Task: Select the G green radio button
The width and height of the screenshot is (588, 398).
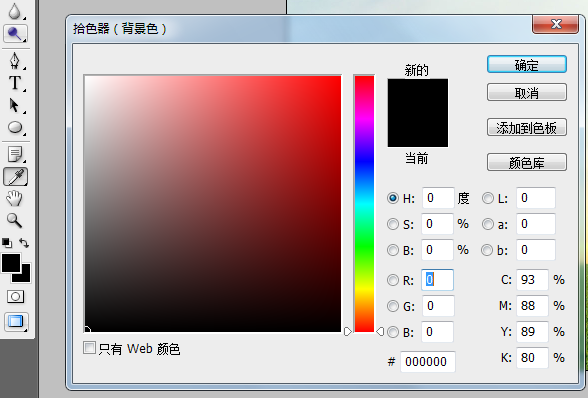Action: (x=393, y=306)
